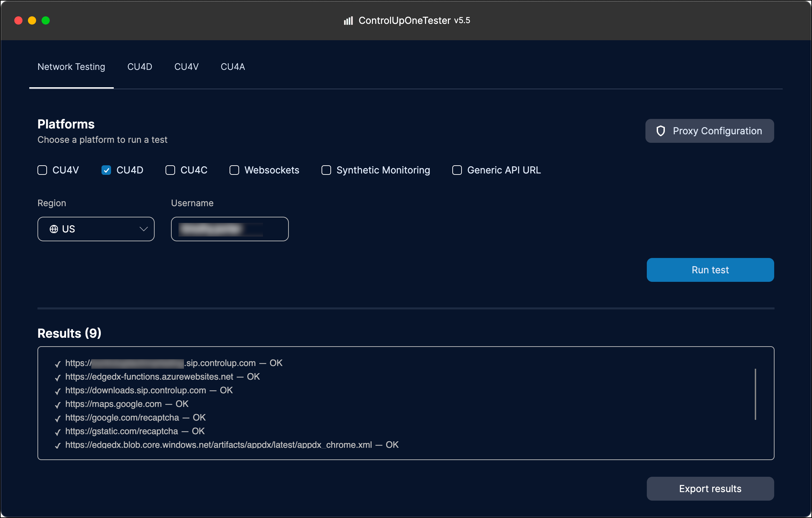Click the Run test button
Screen dimensions: 812x518
coord(710,270)
